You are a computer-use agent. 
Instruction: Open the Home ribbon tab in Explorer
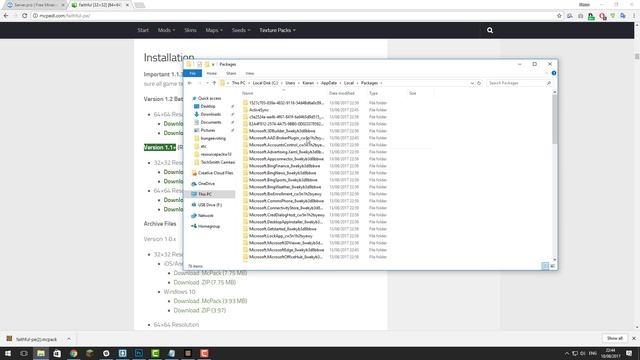point(211,73)
